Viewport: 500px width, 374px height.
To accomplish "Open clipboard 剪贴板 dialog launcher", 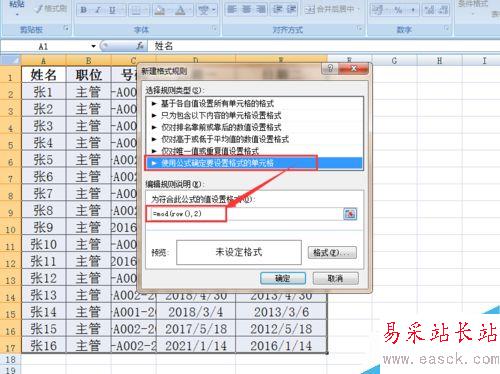I will point(66,29).
